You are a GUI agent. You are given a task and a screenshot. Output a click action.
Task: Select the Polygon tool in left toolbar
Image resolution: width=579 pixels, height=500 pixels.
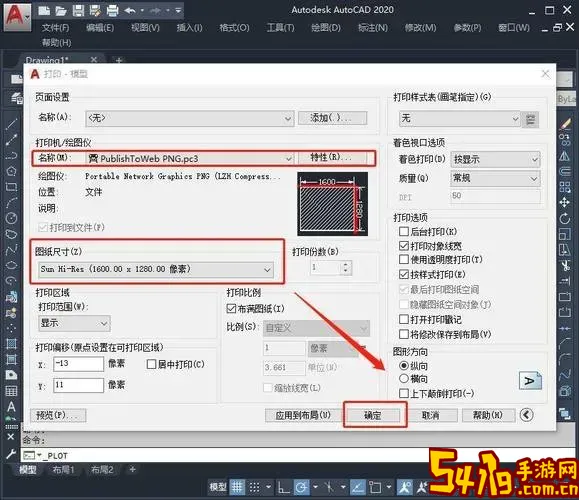[11, 171]
